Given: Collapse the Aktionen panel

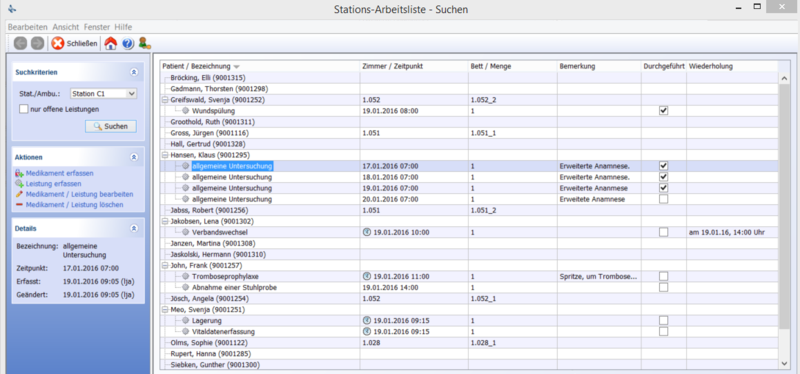Looking at the screenshot, I should 134,157.
